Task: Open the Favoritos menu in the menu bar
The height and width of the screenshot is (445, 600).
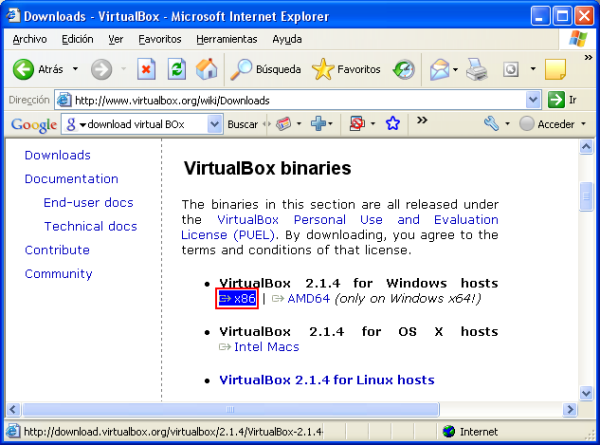Action: [x=160, y=39]
